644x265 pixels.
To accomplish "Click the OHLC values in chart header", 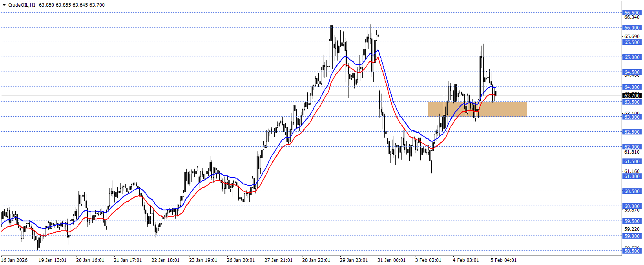I will click(x=72, y=5).
